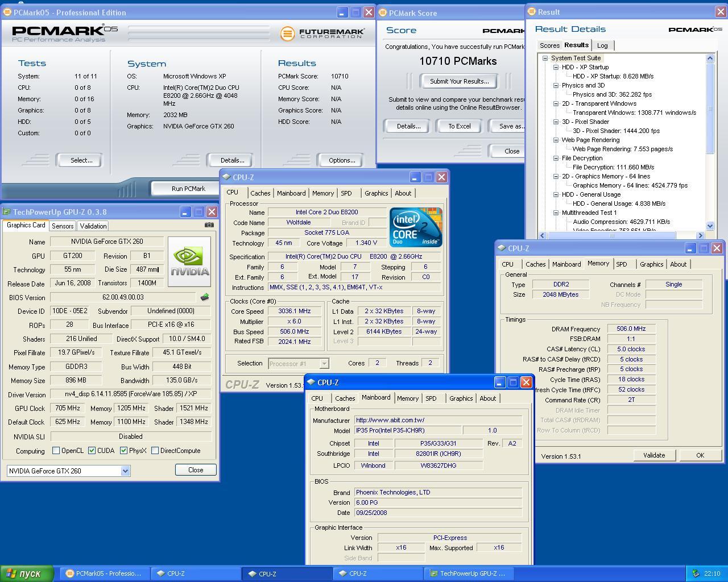Collapse 3D - Pixel Shader node
This screenshot has width=728, height=582.
pyautogui.click(x=556, y=122)
